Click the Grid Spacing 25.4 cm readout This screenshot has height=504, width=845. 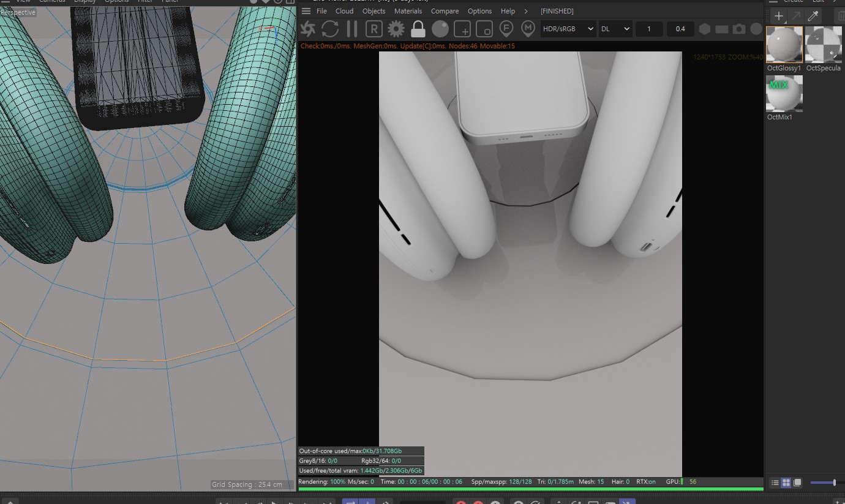pyautogui.click(x=247, y=484)
